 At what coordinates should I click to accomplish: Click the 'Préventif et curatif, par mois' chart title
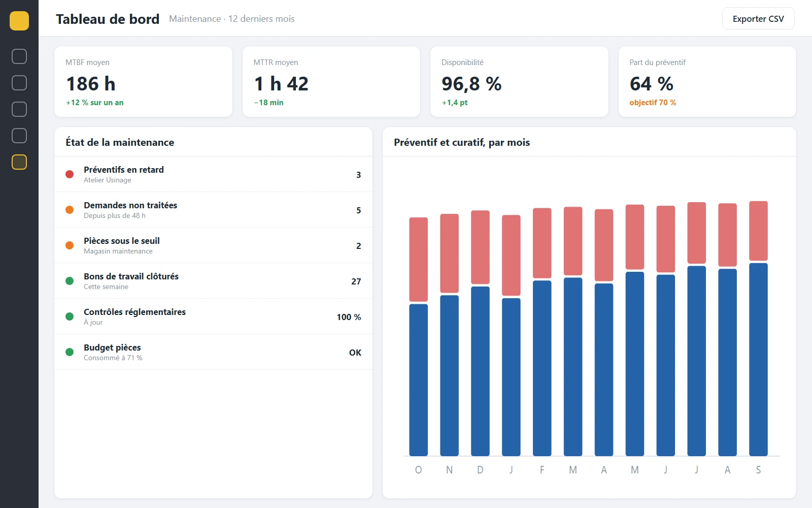[462, 143]
